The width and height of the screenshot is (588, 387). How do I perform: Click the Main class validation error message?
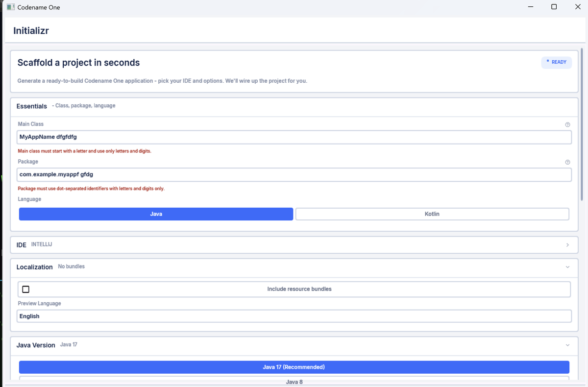tap(84, 151)
